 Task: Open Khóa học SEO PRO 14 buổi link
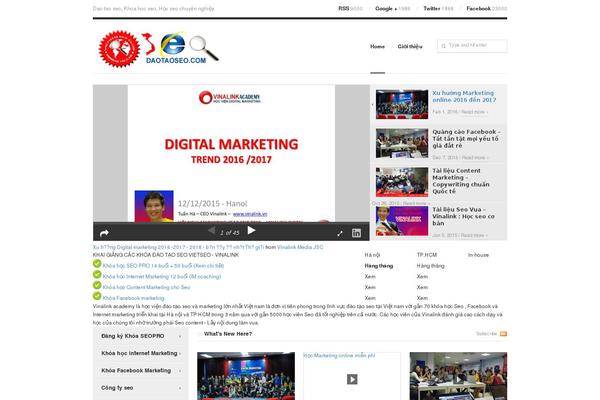(163, 266)
